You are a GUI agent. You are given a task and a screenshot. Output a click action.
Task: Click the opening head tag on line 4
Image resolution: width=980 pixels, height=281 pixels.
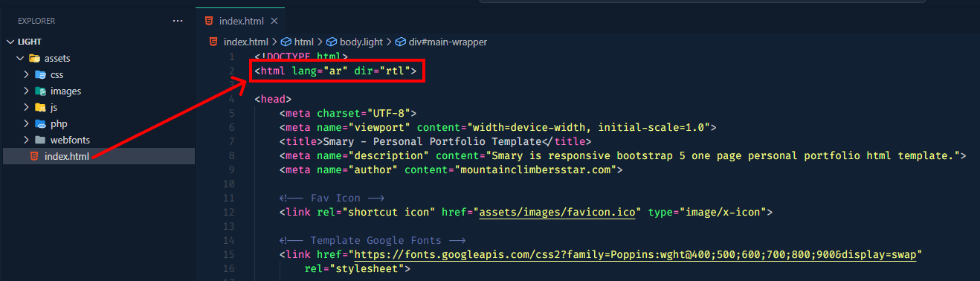273,100
